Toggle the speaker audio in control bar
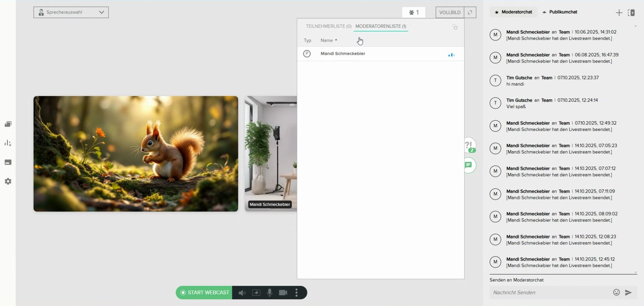644x306 pixels. click(x=242, y=293)
